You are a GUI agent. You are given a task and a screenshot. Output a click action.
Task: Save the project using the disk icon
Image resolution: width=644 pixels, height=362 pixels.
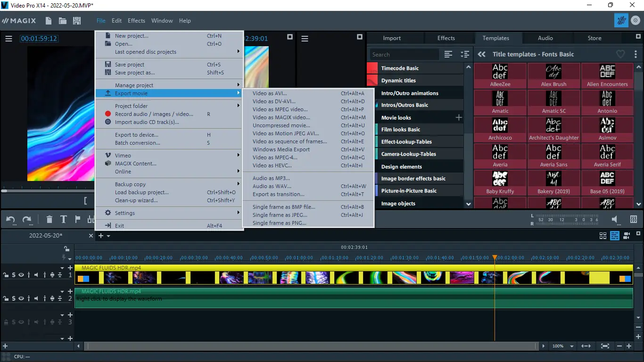[76, 20]
